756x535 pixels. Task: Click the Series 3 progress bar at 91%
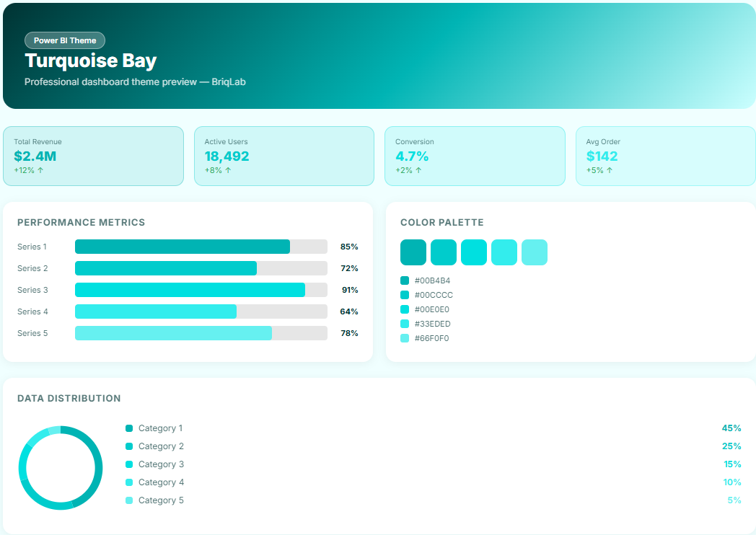pyautogui.click(x=190, y=290)
